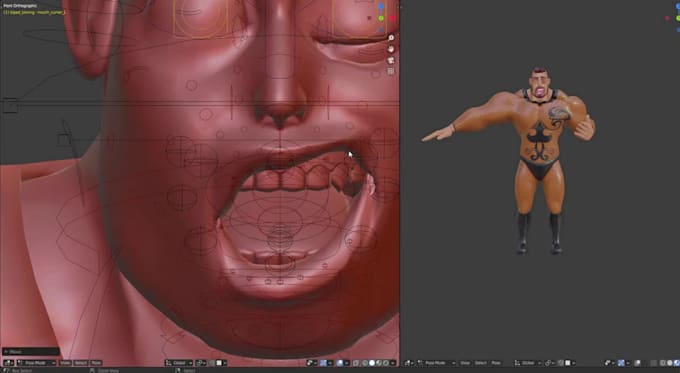680x373 pixels.
Task: Click the zoom magnifier navigation icon
Action: [x=391, y=38]
